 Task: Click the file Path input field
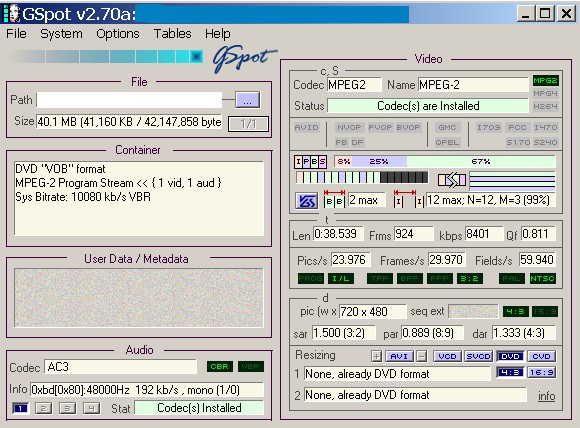(129, 100)
